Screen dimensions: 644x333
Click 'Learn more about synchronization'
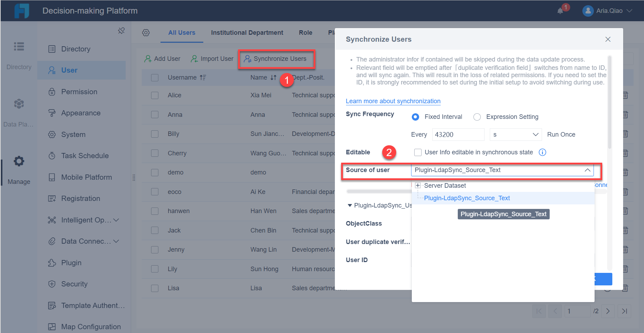point(393,101)
